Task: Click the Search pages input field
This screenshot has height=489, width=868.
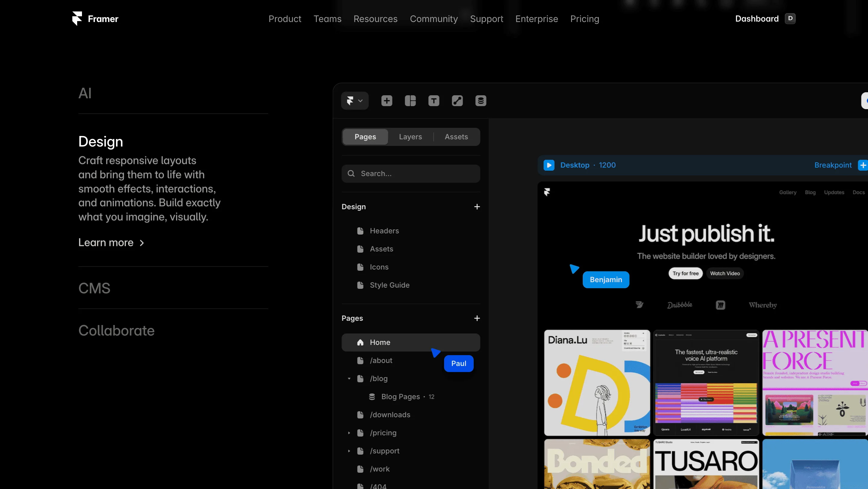Action: tap(411, 174)
